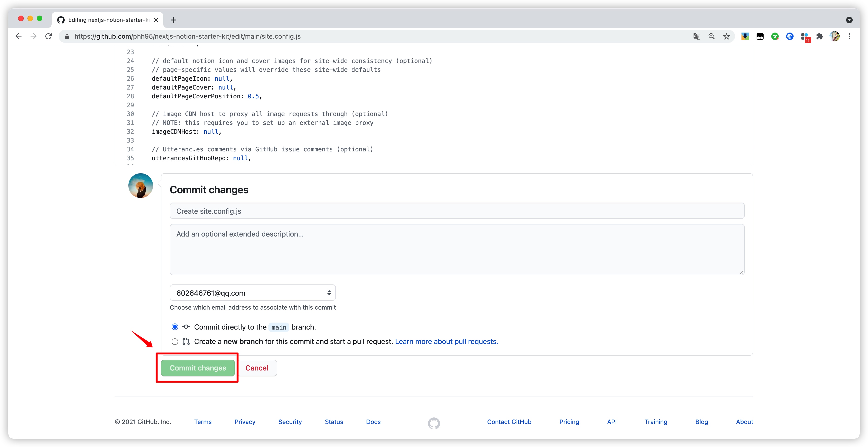Reload the current page

[x=49, y=36]
